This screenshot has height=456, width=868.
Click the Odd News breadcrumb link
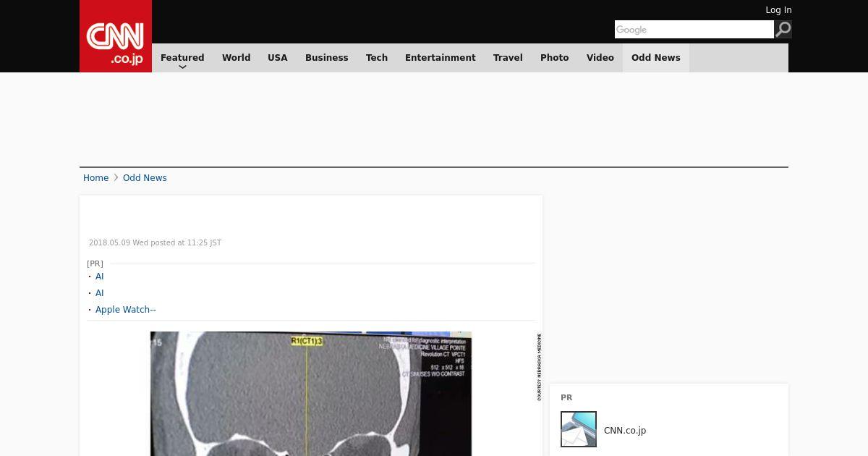click(x=145, y=178)
